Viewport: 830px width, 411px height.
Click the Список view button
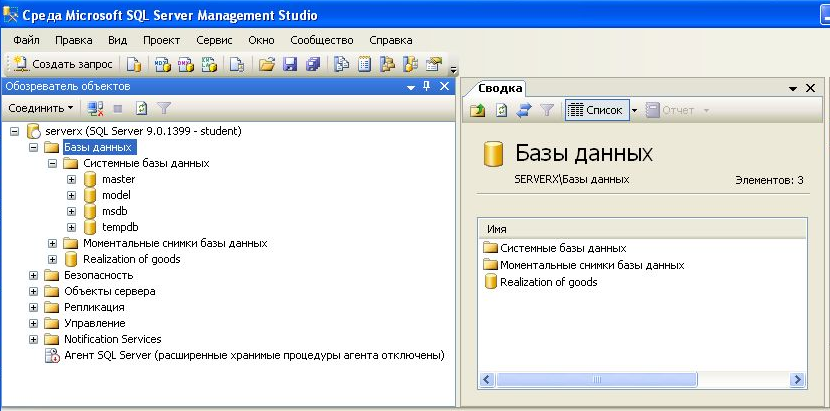point(597,110)
